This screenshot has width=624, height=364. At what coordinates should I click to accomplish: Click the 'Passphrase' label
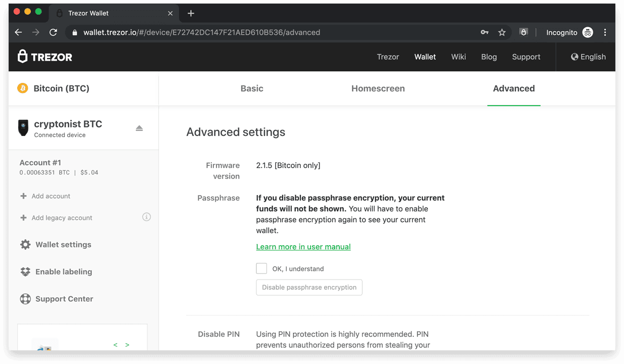[x=218, y=198]
